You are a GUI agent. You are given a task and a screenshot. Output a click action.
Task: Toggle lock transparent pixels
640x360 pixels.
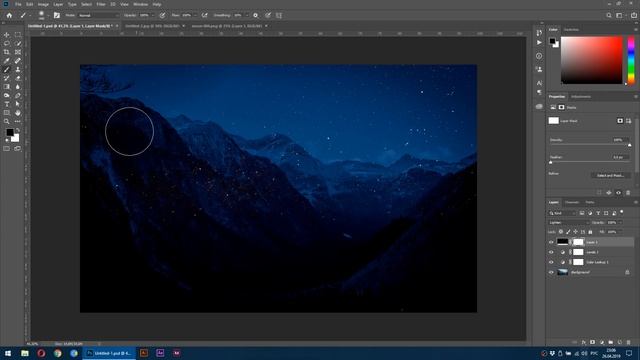point(561,232)
